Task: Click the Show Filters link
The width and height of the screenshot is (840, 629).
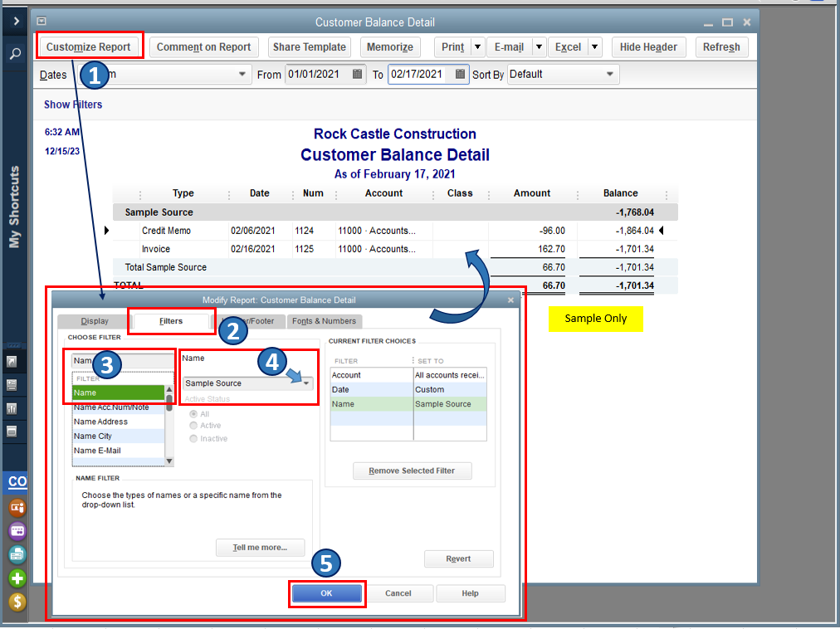Action: click(73, 105)
